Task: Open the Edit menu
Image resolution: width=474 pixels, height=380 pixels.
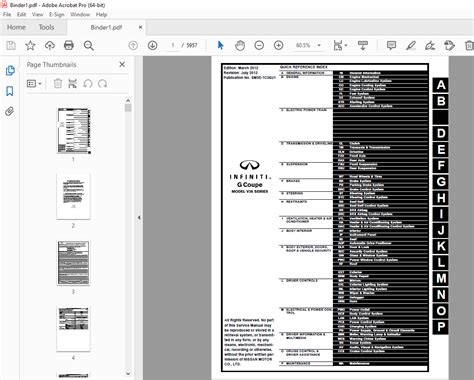Action: (x=22, y=15)
